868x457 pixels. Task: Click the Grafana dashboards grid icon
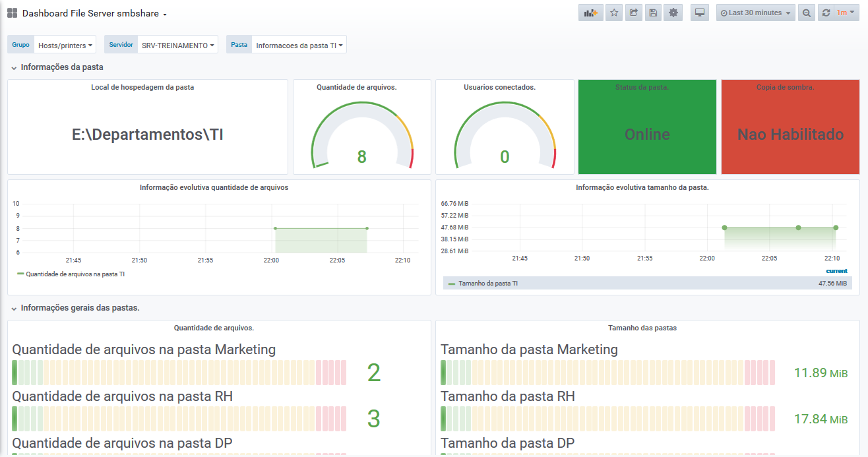[12, 13]
